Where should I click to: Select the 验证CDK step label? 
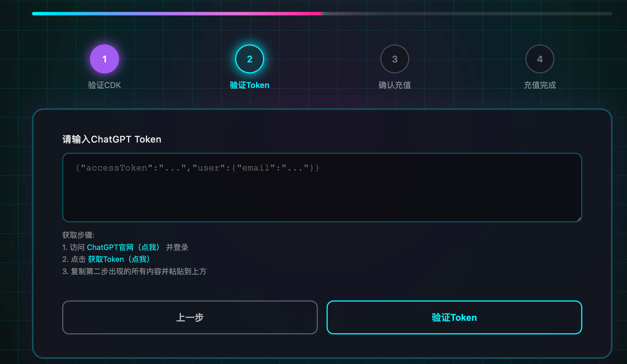[x=105, y=85]
